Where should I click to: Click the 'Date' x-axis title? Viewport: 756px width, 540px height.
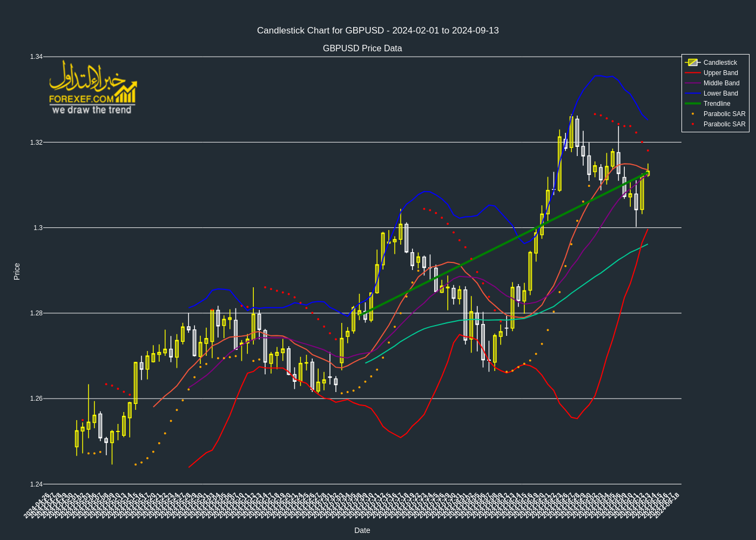[x=362, y=530]
